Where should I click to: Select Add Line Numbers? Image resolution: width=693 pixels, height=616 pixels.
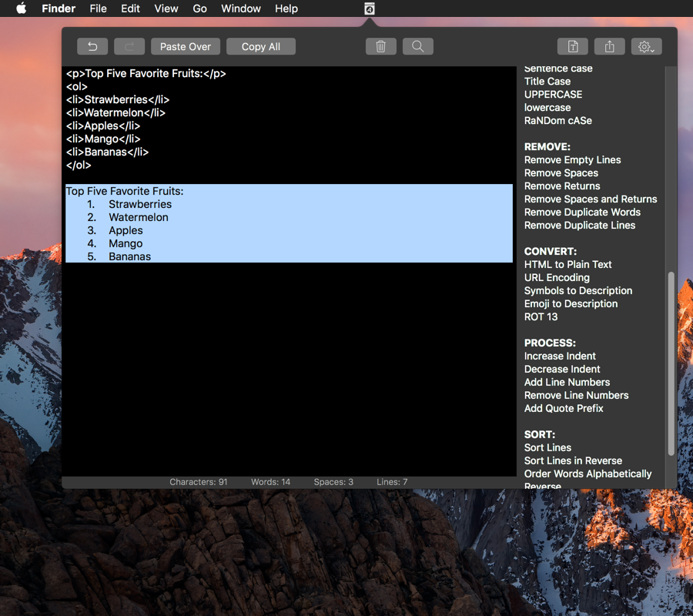click(x=567, y=382)
